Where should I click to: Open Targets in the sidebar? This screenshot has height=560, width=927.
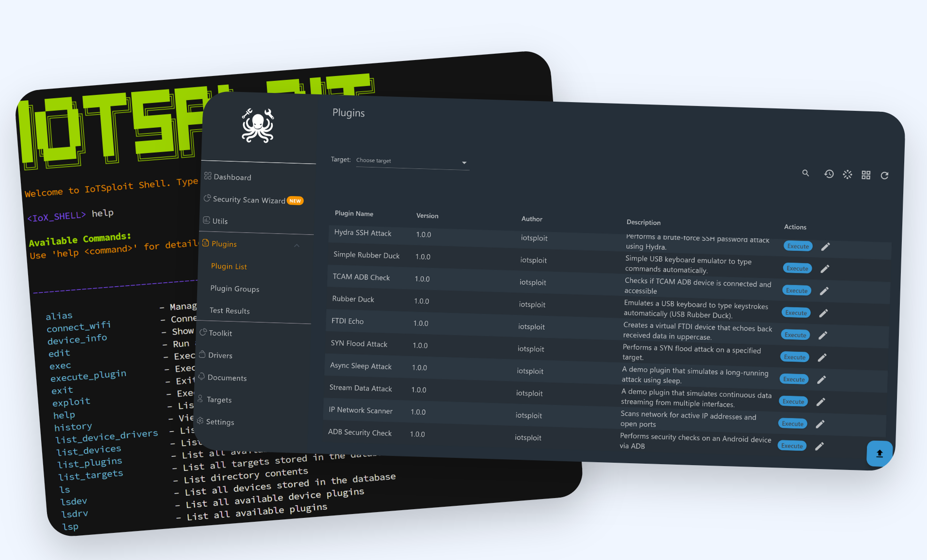[214, 399]
